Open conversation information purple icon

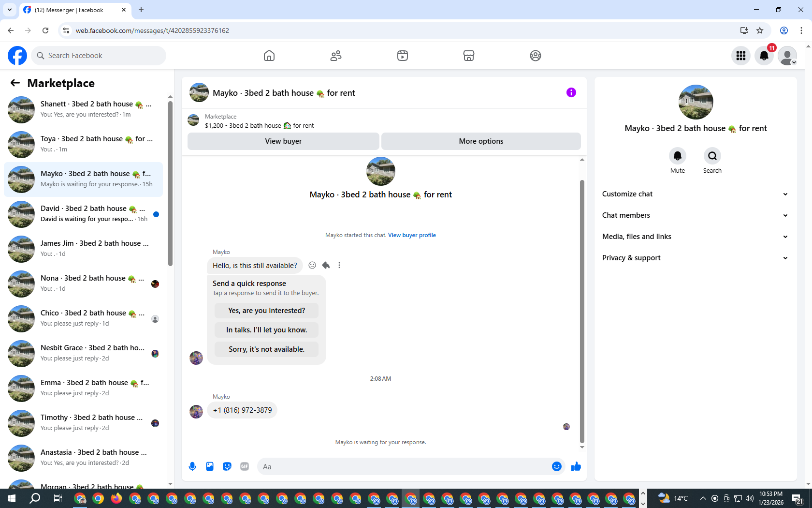[571, 92]
